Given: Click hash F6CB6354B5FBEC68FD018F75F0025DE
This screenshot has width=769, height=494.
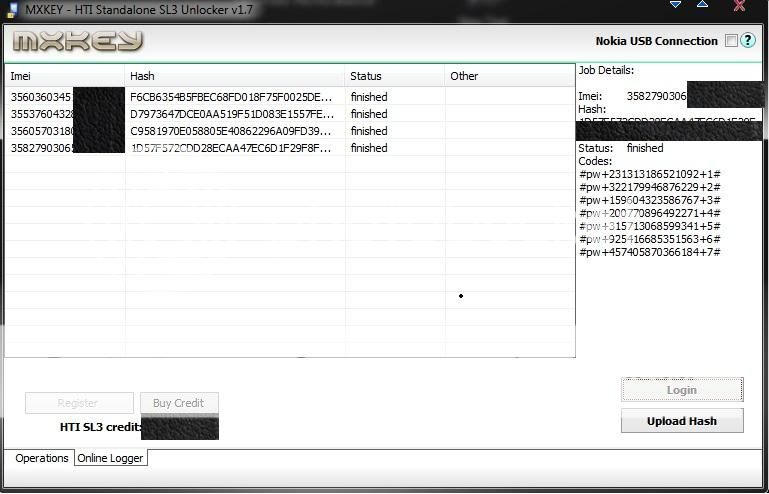Looking at the screenshot, I should [x=231, y=97].
